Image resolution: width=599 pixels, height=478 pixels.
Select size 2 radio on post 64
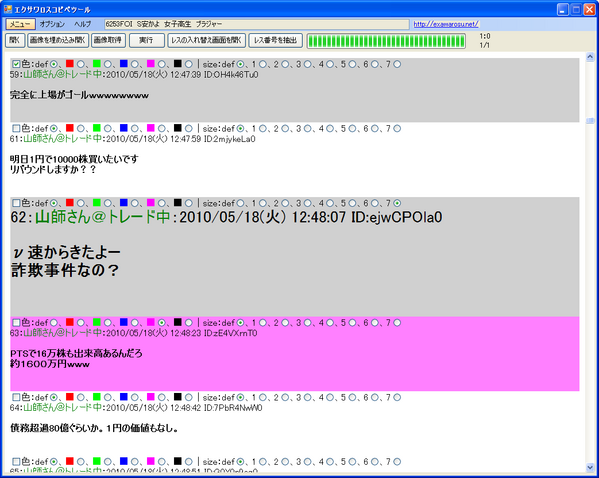pos(285,397)
